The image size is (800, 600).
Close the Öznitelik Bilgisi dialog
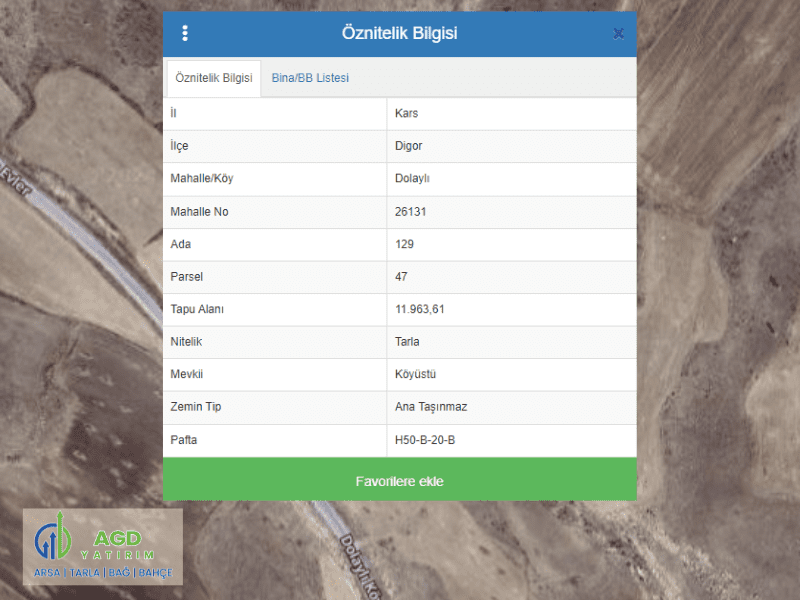tap(618, 34)
